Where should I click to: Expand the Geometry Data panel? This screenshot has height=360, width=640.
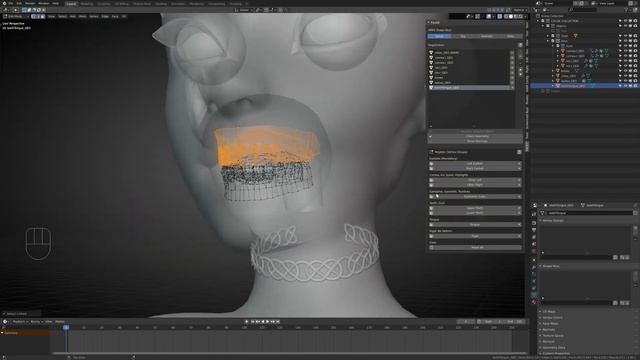tap(553, 347)
